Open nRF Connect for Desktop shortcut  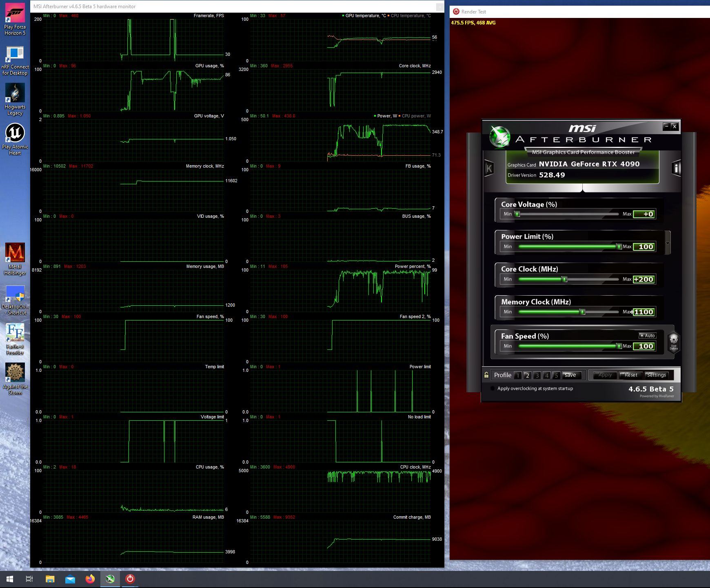coord(15,60)
